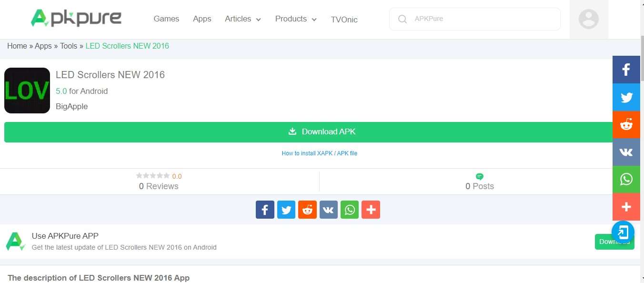Click the APKPure app logo beside Use APKPure APP
Viewport: 644px width, 283px height.
[x=15, y=242]
